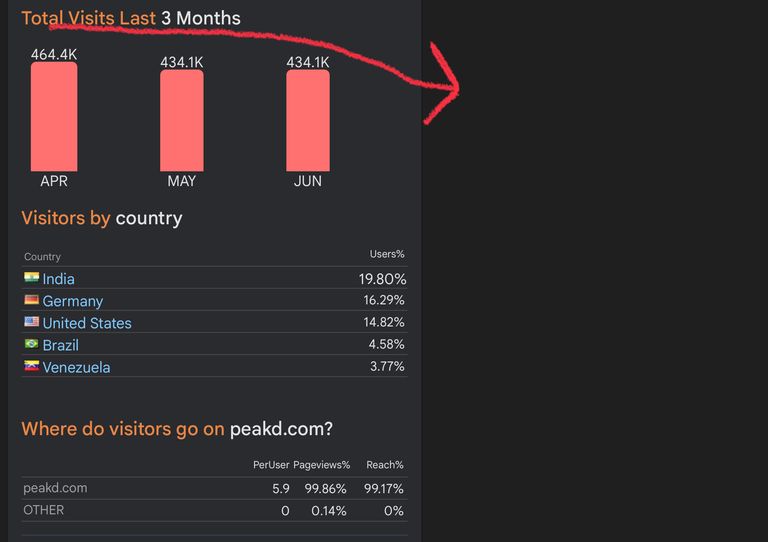Click the Users% column header
The height and width of the screenshot is (542, 768).
point(387,254)
